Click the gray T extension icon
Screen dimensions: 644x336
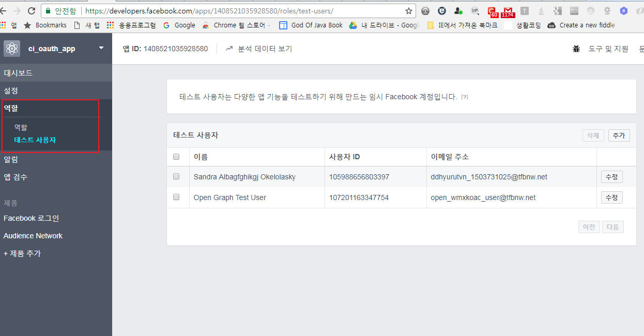click(x=525, y=11)
